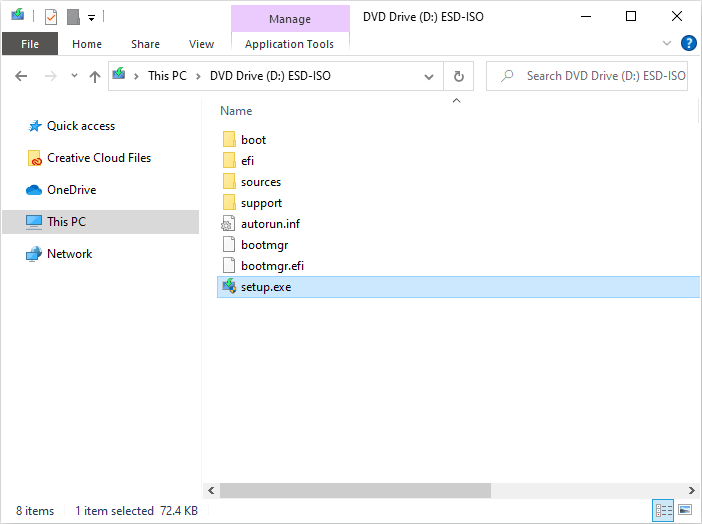Click the bootmgr blank file icon

(229, 245)
